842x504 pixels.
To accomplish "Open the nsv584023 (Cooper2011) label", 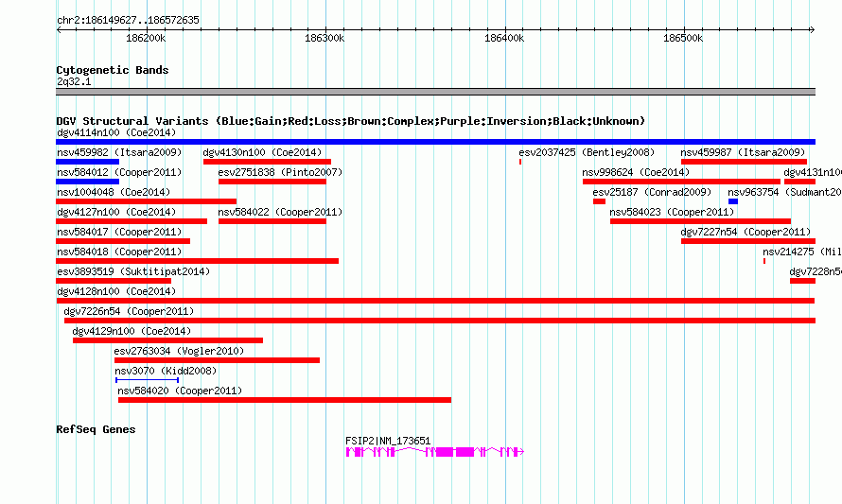I will point(672,212).
